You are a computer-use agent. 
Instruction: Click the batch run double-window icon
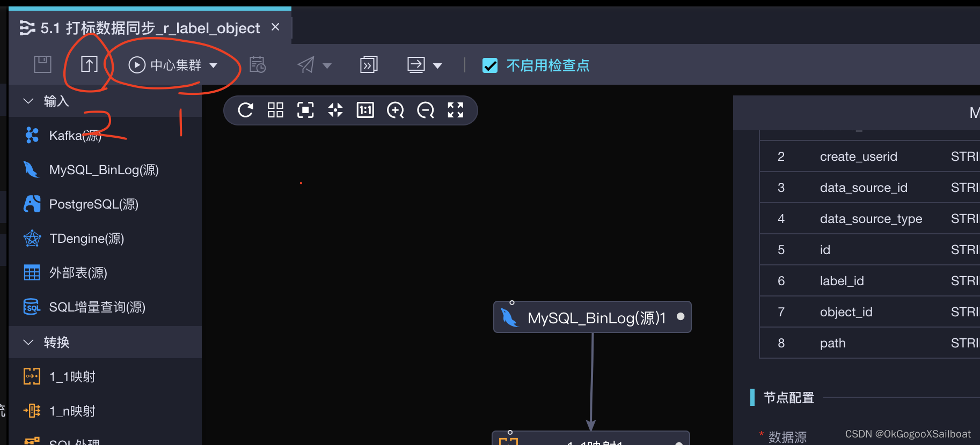tap(369, 65)
